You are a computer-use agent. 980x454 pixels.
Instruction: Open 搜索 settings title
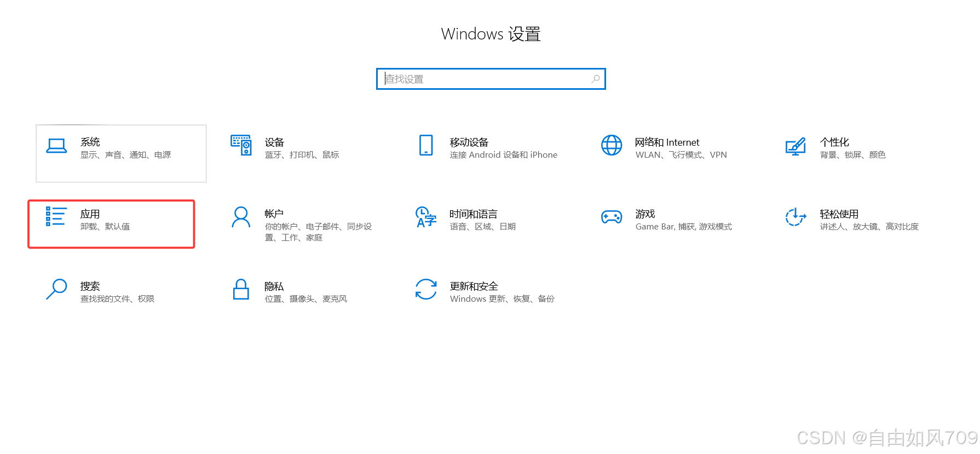[90, 286]
